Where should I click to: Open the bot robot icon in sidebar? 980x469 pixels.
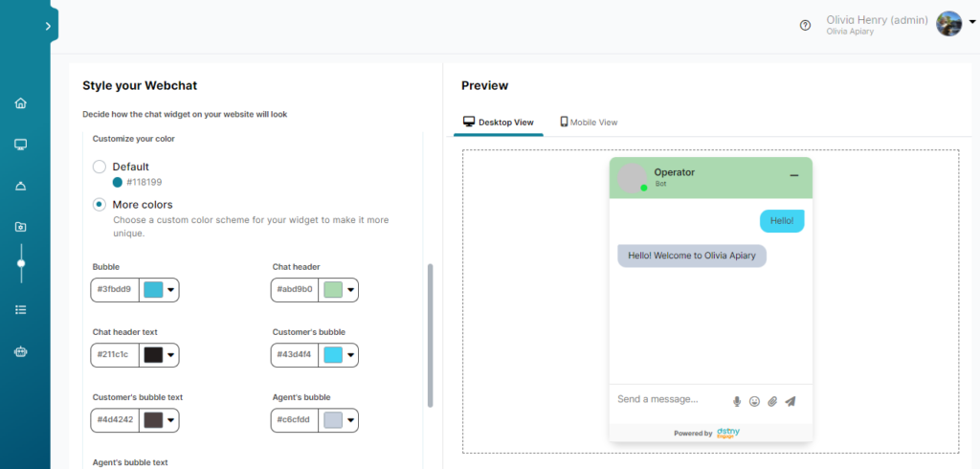[x=21, y=351]
